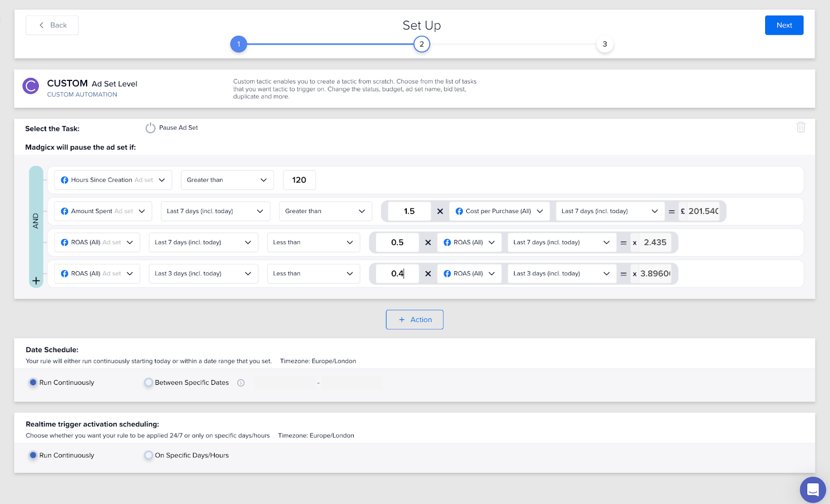830x504 pixels.
Task: Click the plus icon to add condition
Action: point(36,281)
